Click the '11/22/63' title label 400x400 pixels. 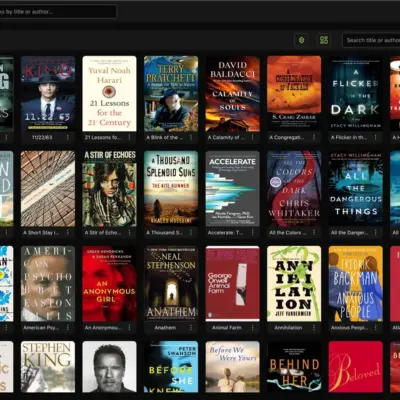pyautogui.click(x=42, y=137)
